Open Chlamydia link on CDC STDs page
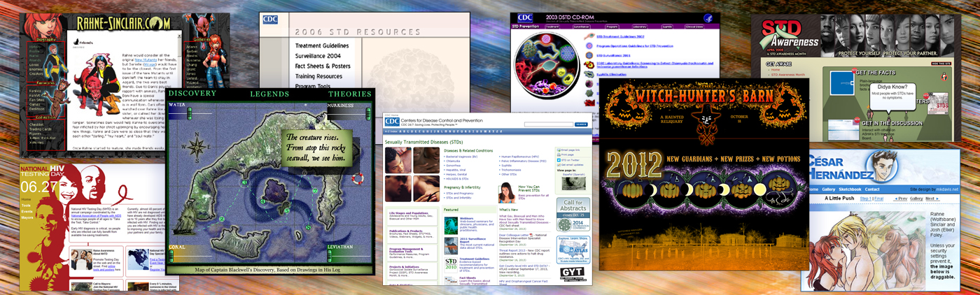The height and width of the screenshot is (295, 980). coord(452,161)
